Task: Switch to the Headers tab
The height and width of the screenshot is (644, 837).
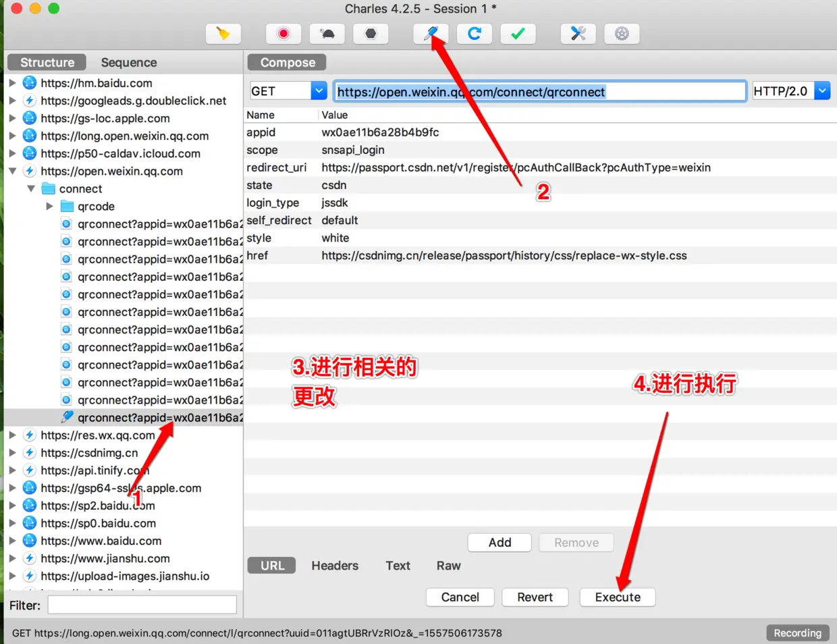Action: tap(335, 565)
